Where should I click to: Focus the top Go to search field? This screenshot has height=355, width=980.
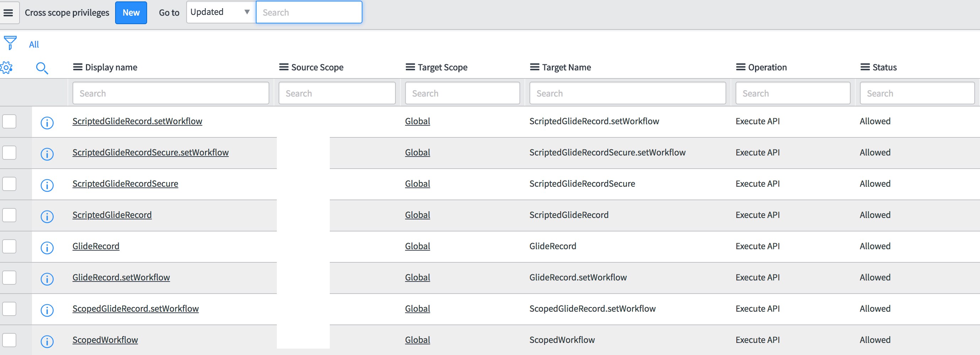coord(309,12)
